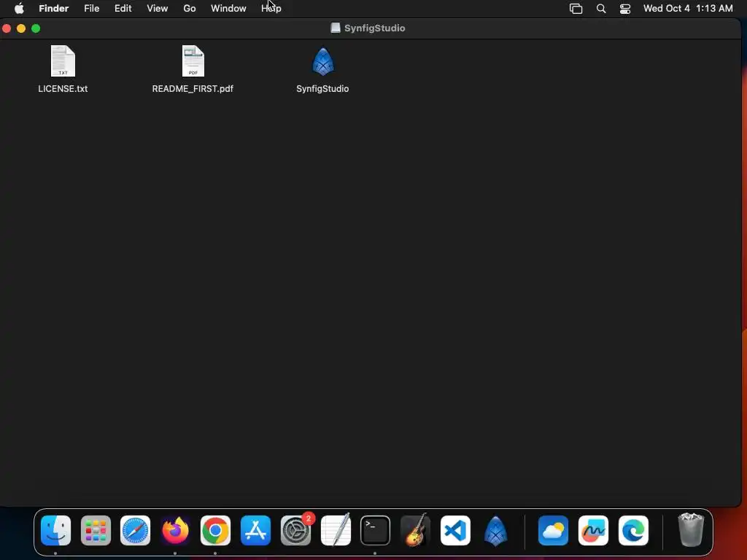
Task: Open the View menu
Action: [x=158, y=8]
